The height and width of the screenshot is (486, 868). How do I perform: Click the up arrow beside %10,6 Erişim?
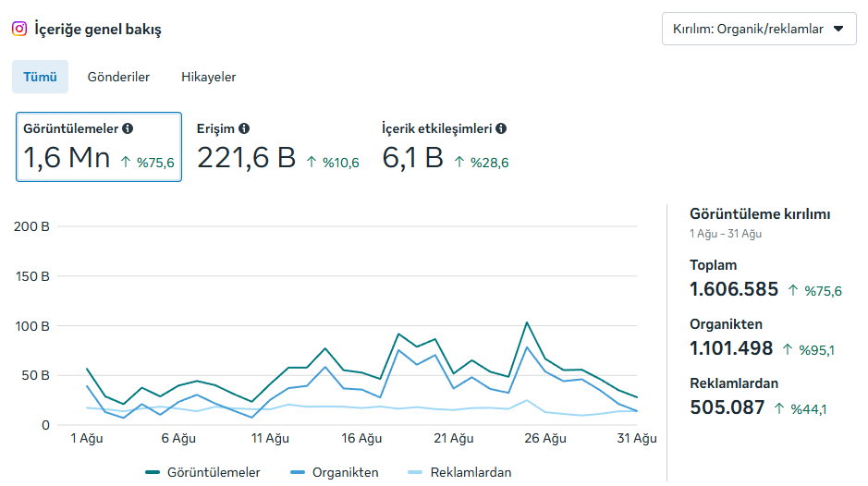(312, 162)
